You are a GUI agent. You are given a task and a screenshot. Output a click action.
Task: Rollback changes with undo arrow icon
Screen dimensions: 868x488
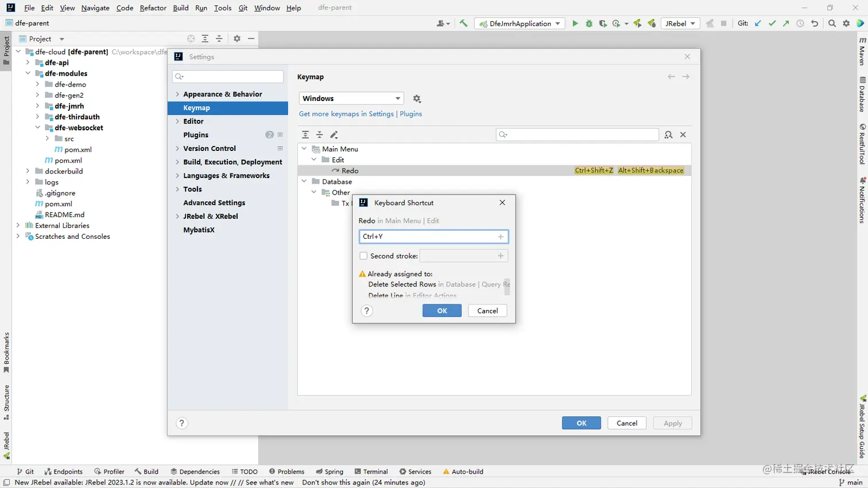coord(814,24)
